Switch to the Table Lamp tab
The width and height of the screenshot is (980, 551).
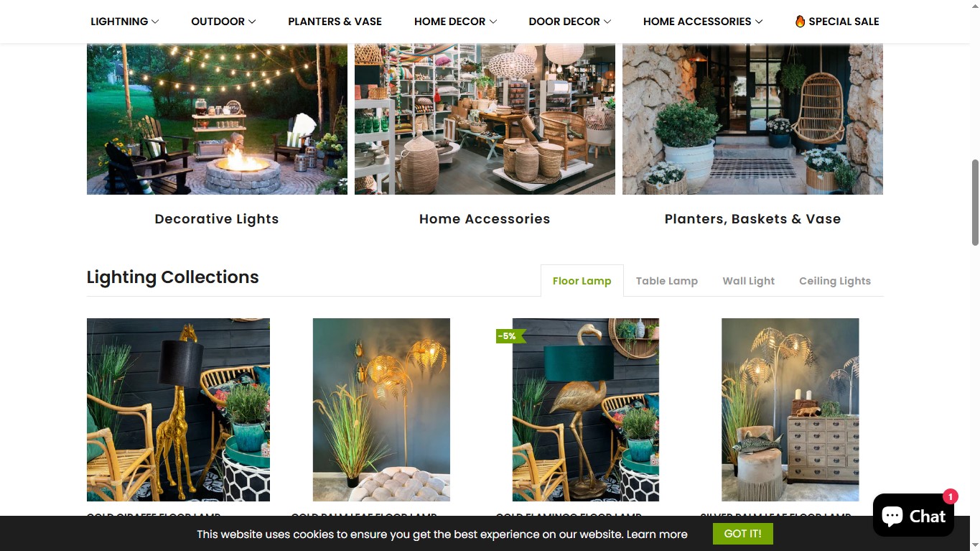(x=666, y=281)
